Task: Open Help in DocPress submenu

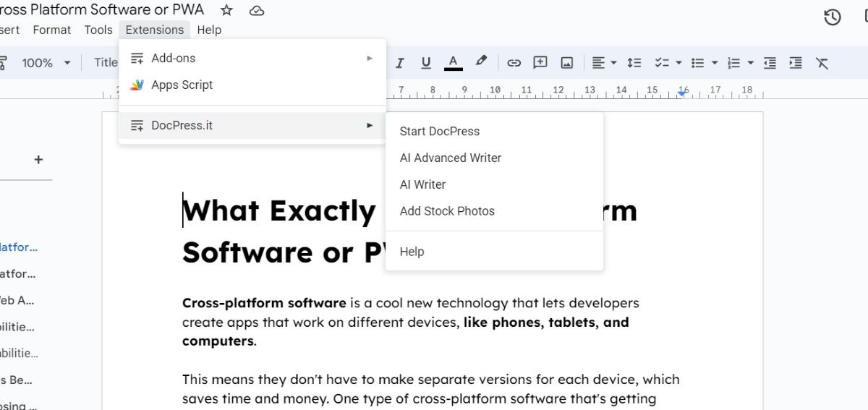Action: 495,252
